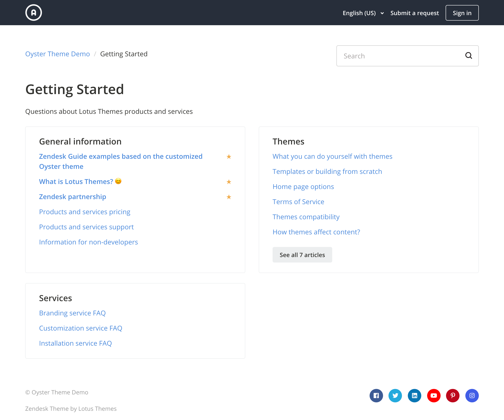Open the LinkedIn social icon
This screenshot has height=420, width=504.
click(x=415, y=395)
